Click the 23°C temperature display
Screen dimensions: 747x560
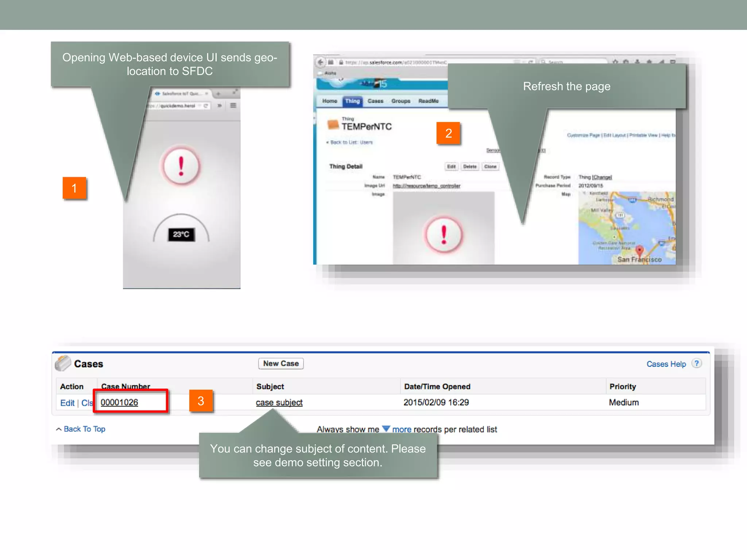[181, 234]
